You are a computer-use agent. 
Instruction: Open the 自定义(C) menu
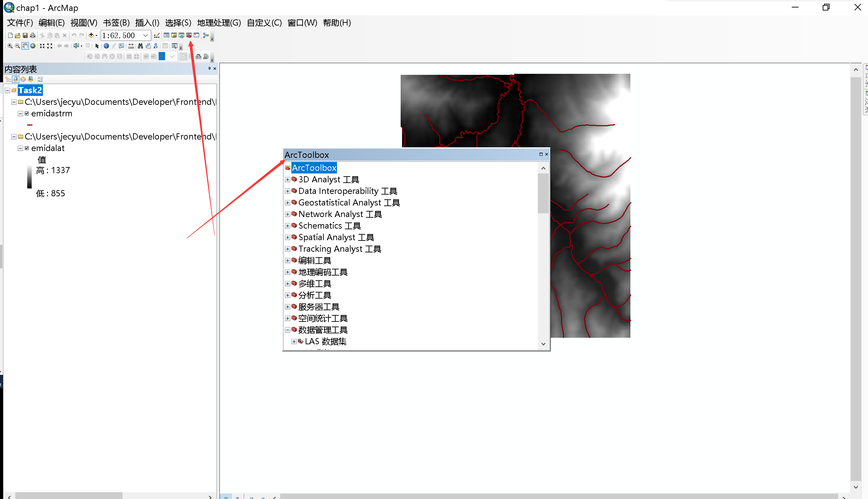[x=264, y=23]
